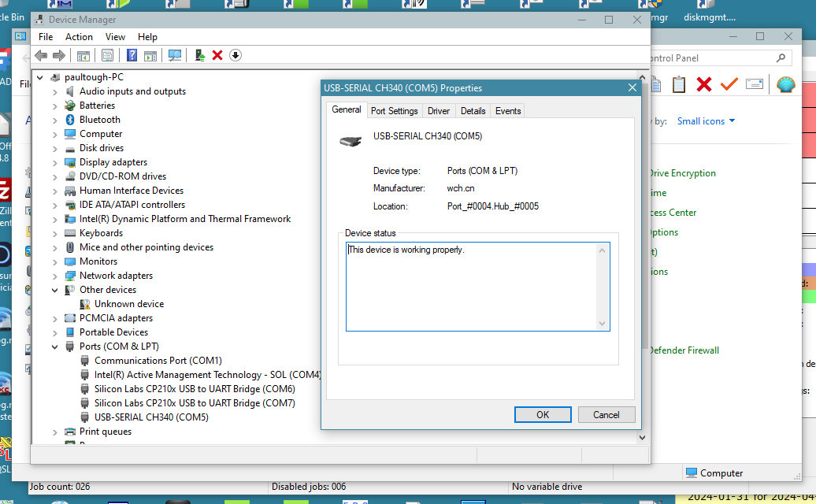
Task: Click the Unknown device warning icon
Action: (85, 304)
